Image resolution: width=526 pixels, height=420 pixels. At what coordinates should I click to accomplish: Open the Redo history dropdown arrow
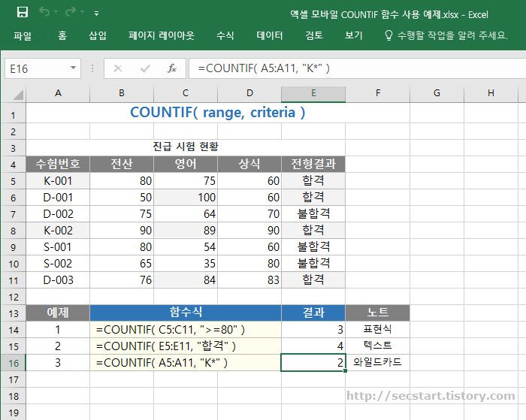click(82, 13)
